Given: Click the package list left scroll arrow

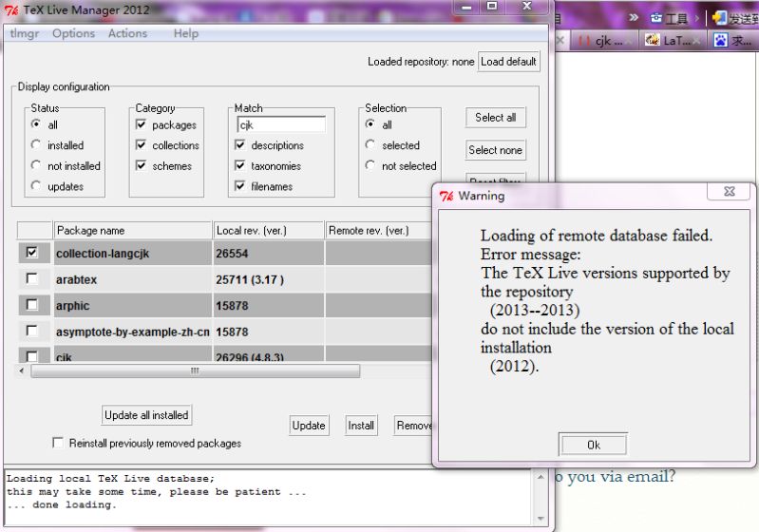Looking at the screenshot, I should [21, 370].
